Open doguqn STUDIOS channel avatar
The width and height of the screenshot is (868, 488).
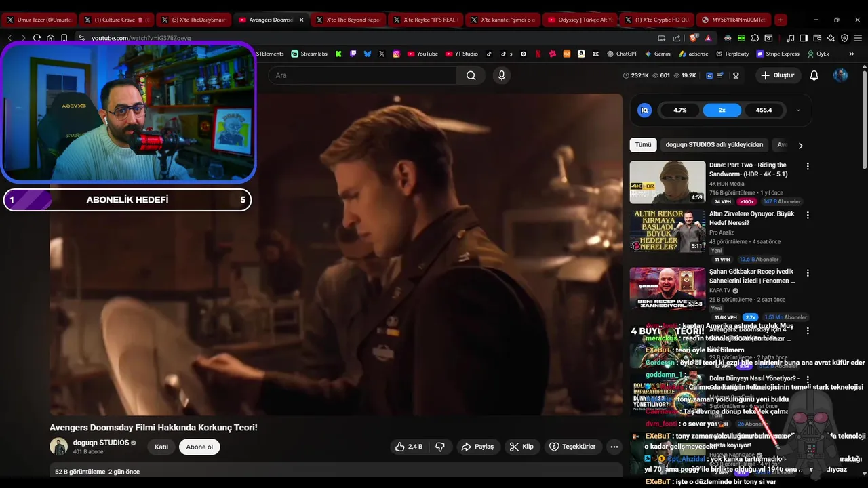click(59, 447)
